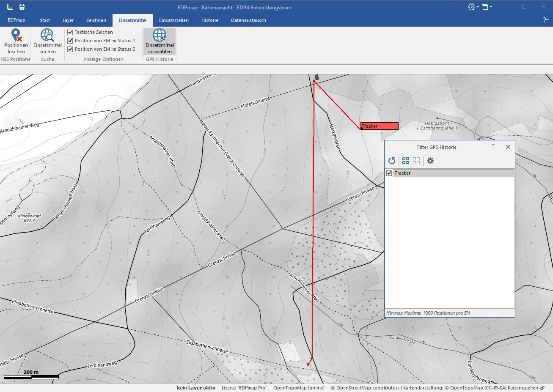Switch to the Einsatzstellen tab
The height and width of the screenshot is (392, 553).
click(174, 20)
